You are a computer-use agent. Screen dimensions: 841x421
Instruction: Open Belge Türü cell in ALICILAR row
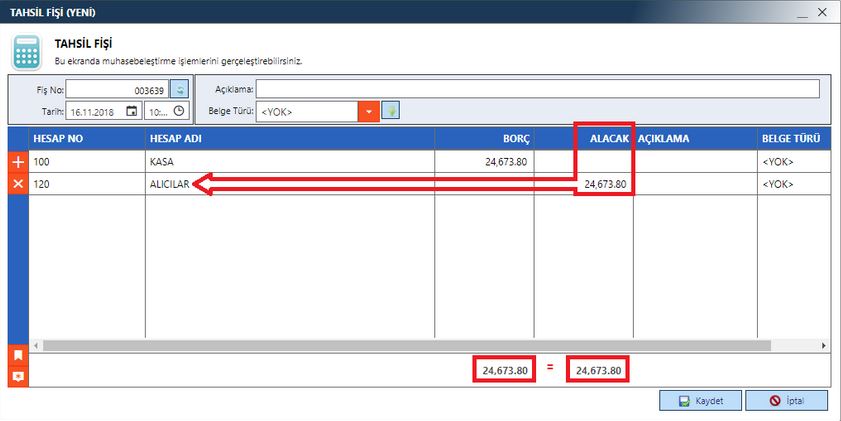coord(792,184)
